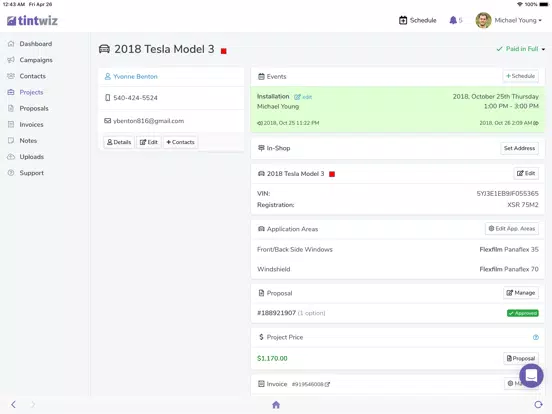Go back with the browser back arrow
The width and height of the screenshot is (552, 414).
point(13,404)
